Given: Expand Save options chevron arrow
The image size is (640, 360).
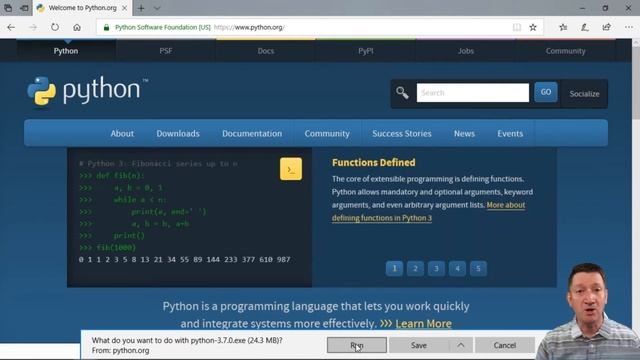Looking at the screenshot, I should click(461, 345).
